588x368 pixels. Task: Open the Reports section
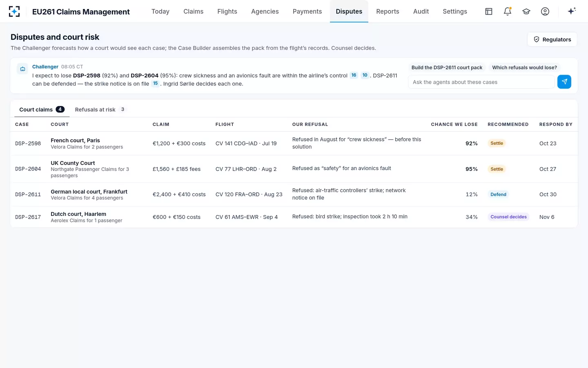pos(388,11)
